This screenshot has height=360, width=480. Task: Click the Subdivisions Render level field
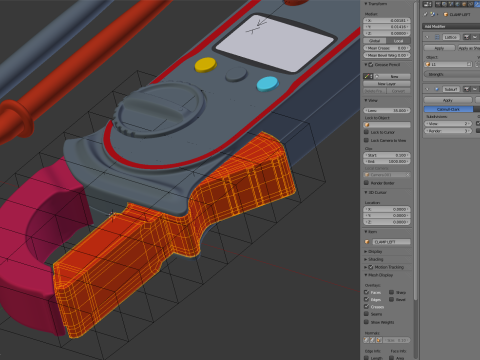(448, 131)
